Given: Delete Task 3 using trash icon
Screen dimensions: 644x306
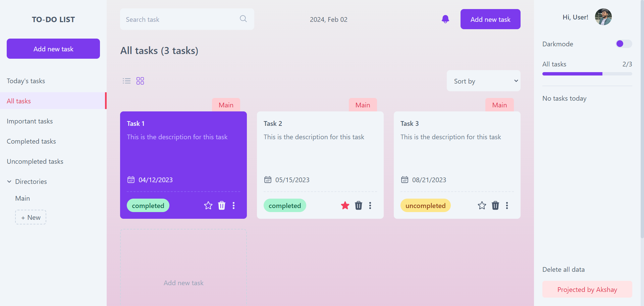Looking at the screenshot, I should (x=495, y=205).
